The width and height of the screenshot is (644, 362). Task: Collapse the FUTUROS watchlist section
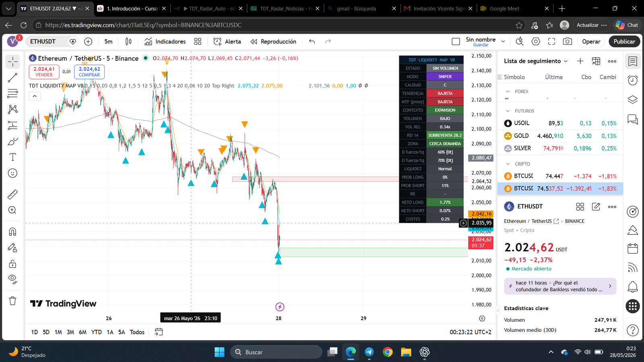click(508, 111)
